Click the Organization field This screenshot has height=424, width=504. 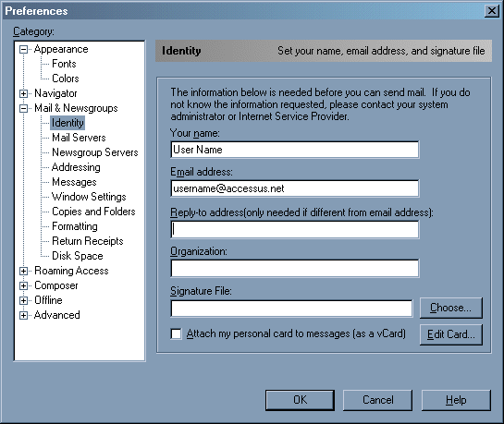coord(295,268)
